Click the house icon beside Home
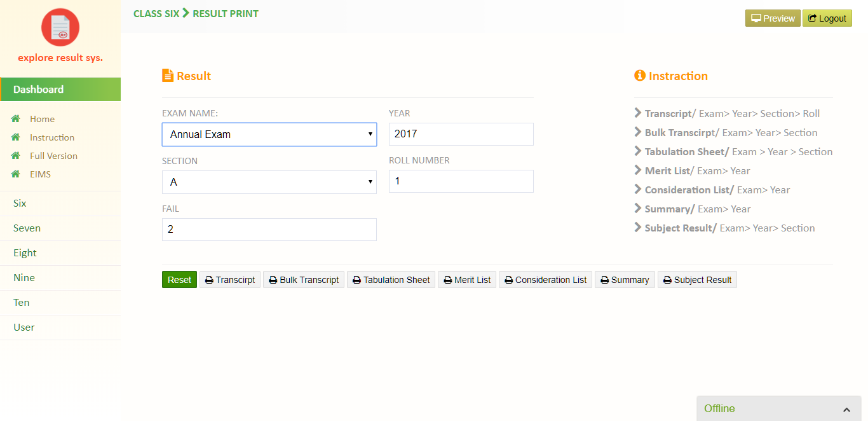Viewport: 868px width, 421px height. [16, 119]
